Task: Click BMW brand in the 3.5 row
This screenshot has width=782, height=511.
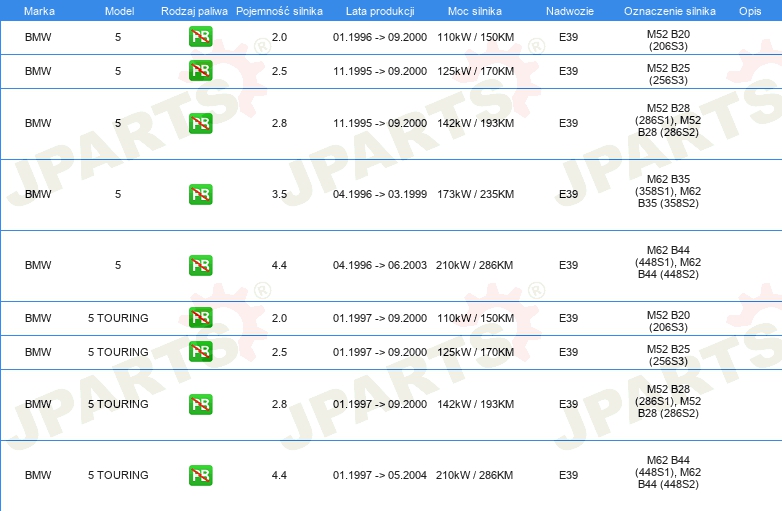Action: coord(38,194)
